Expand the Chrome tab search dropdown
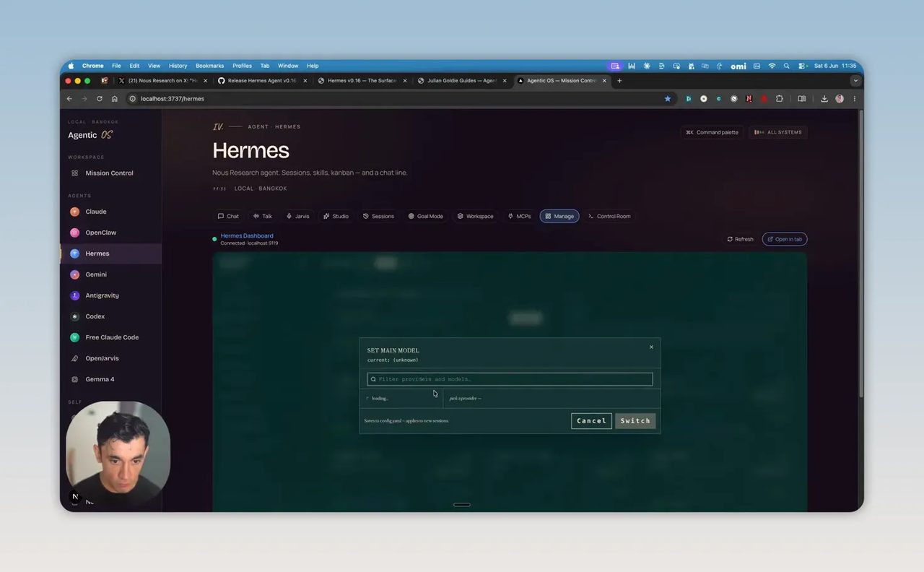Image resolution: width=924 pixels, height=572 pixels. pos(855,81)
